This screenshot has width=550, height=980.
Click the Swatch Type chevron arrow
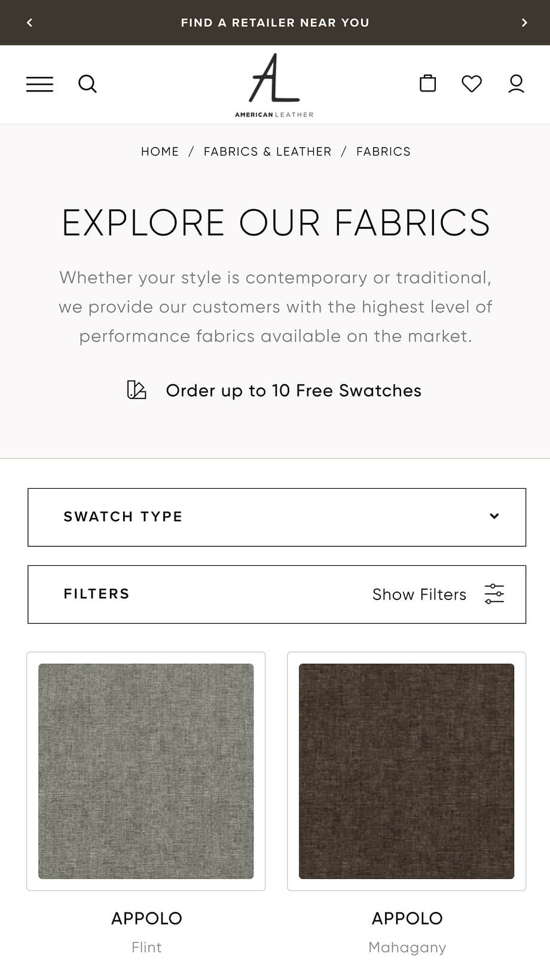[x=494, y=516]
